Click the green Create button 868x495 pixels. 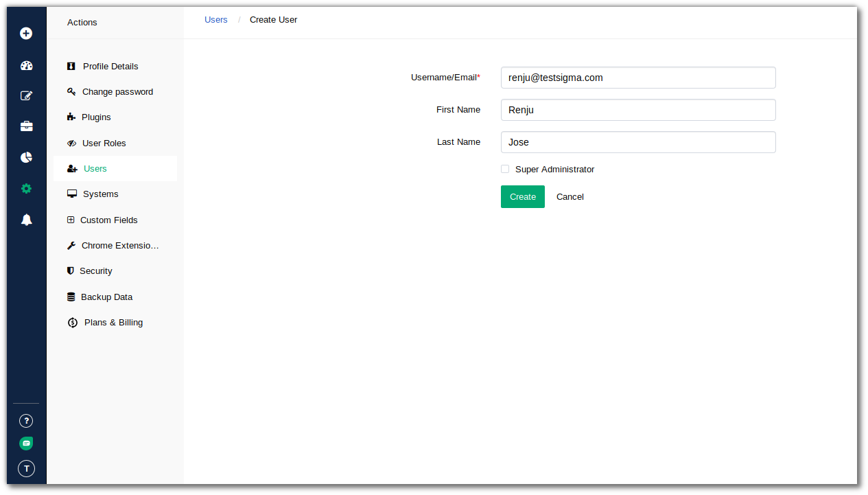point(523,196)
